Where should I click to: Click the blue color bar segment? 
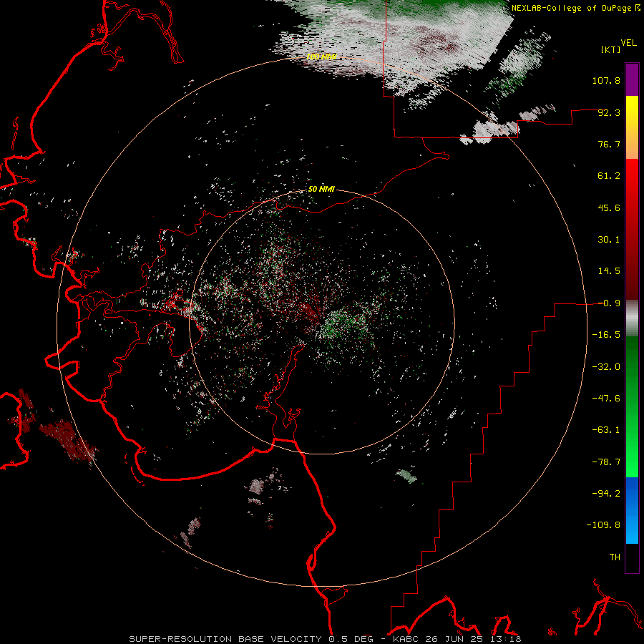(632, 510)
